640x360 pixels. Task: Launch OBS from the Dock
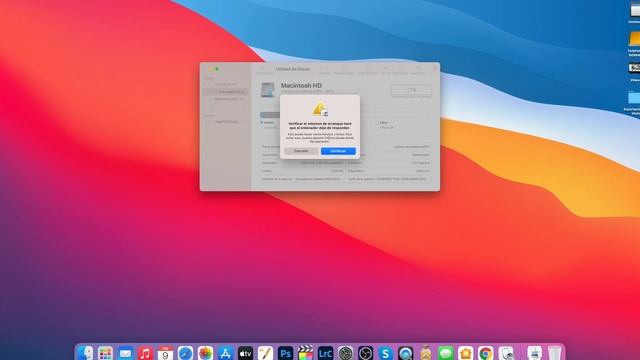(365, 353)
